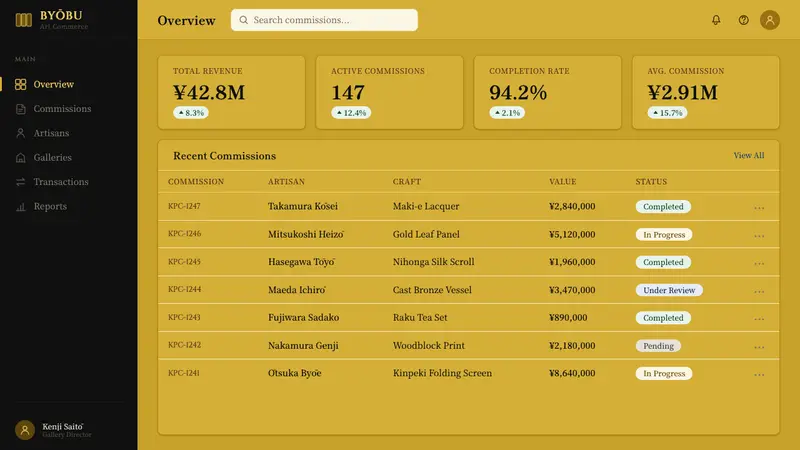Screen dimensions: 800x450
Task: Click the CRAFT column header
Action: [407, 182]
